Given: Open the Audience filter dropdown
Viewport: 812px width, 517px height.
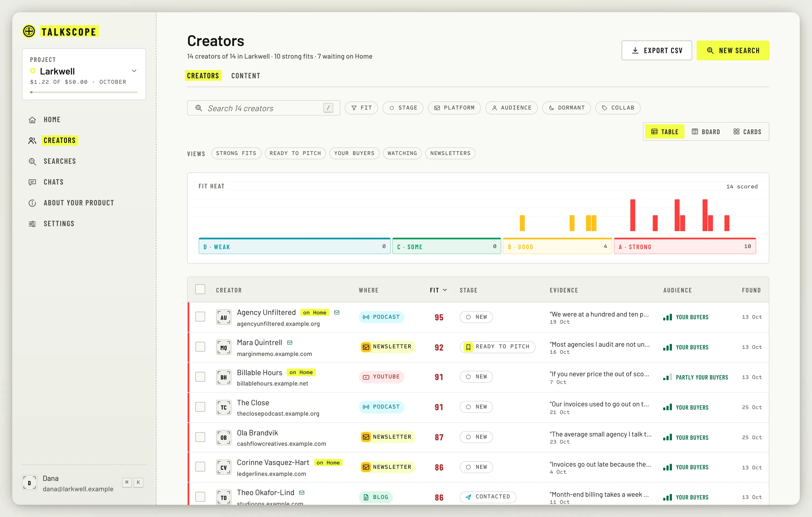Looking at the screenshot, I should [511, 108].
